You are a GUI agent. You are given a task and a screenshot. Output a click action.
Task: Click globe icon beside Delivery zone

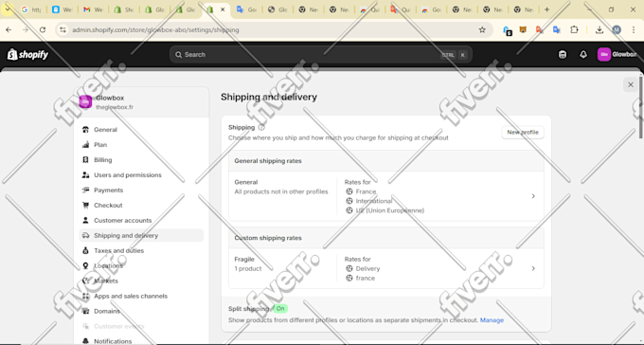(349, 268)
